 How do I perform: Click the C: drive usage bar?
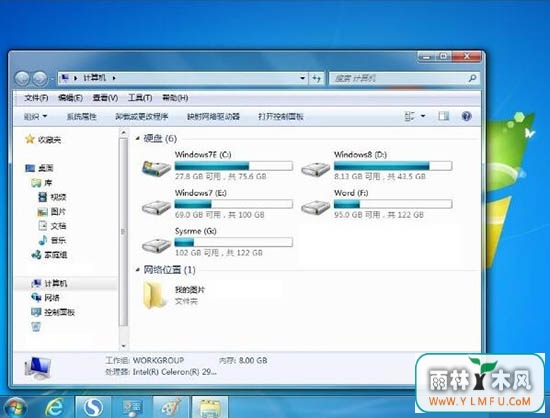coord(234,166)
